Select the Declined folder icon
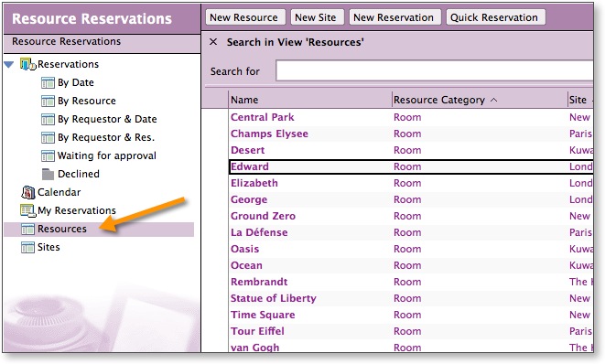 point(48,175)
